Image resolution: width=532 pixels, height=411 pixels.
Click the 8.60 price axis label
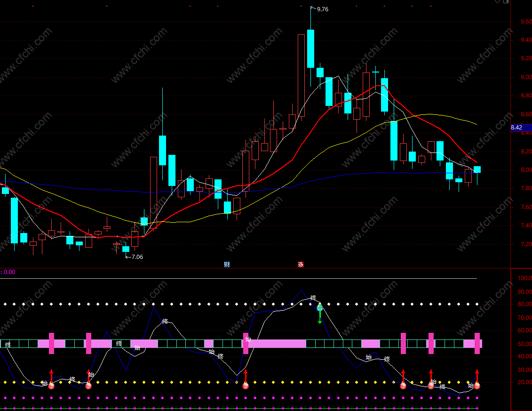(526, 114)
